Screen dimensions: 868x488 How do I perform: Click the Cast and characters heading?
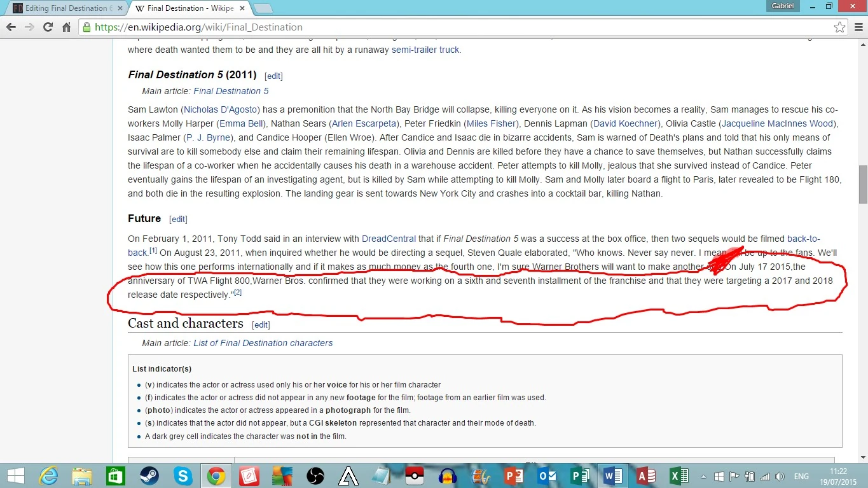186,323
